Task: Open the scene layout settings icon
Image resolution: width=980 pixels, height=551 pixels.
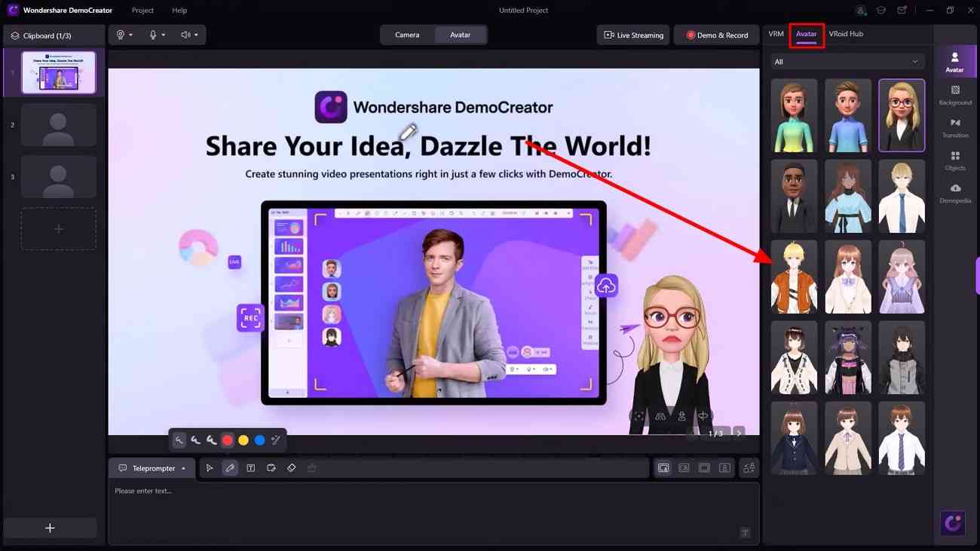Action: point(749,468)
